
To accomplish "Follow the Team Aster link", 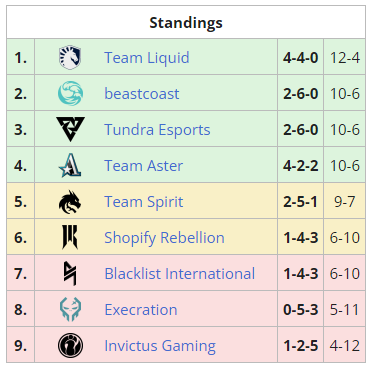I will click(x=143, y=166).
